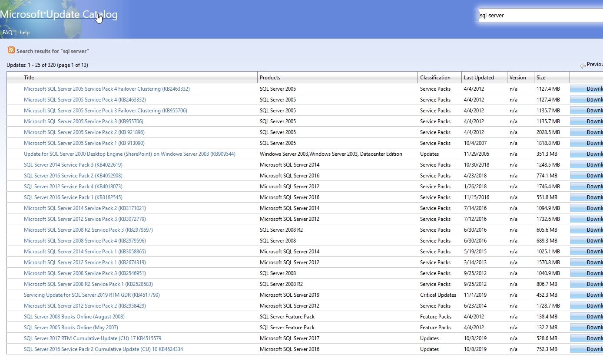This screenshot has height=364, width=603.
Task: Click the search box containing "sql server"
Action: coord(541,15)
